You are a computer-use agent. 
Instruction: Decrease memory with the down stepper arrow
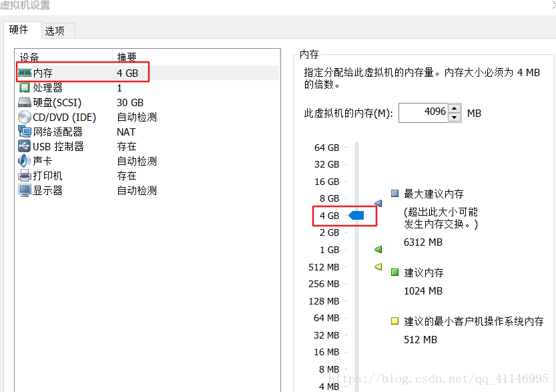click(455, 118)
